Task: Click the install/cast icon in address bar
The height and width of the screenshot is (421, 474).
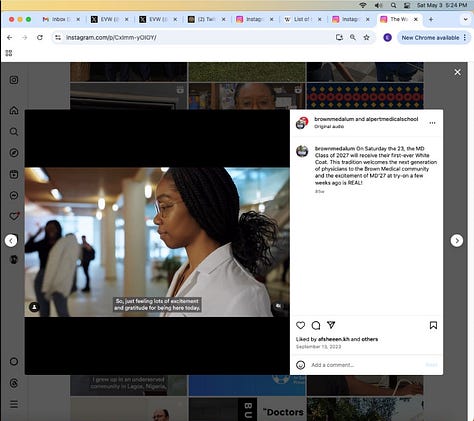Action: 339,38
